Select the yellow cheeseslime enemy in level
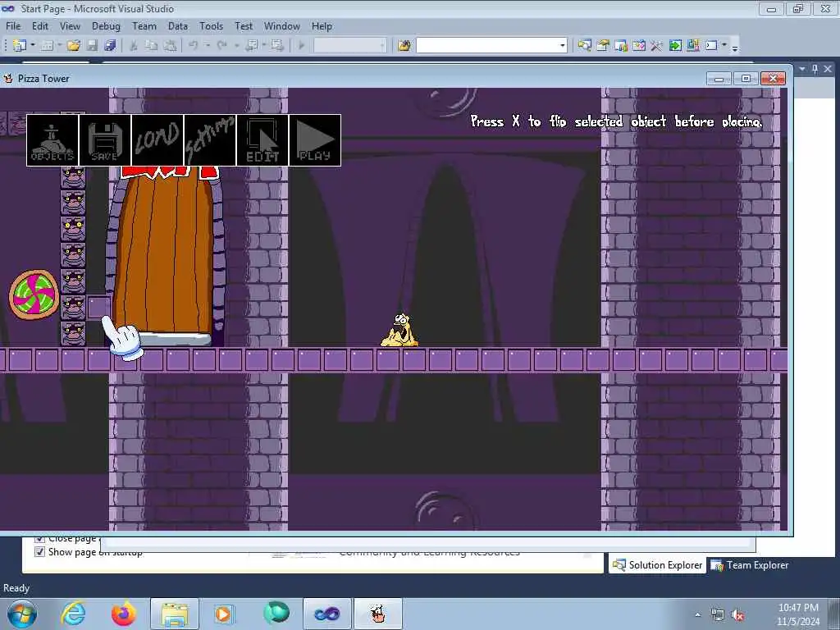 [x=399, y=330]
